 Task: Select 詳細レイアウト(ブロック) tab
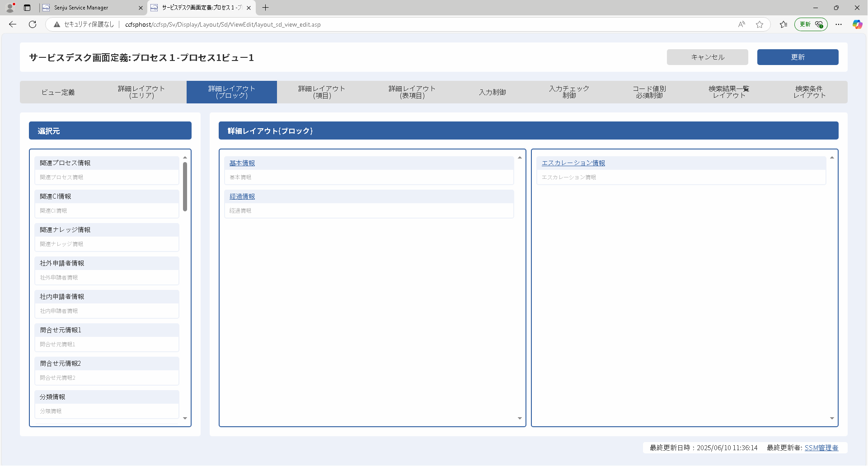coord(232,92)
